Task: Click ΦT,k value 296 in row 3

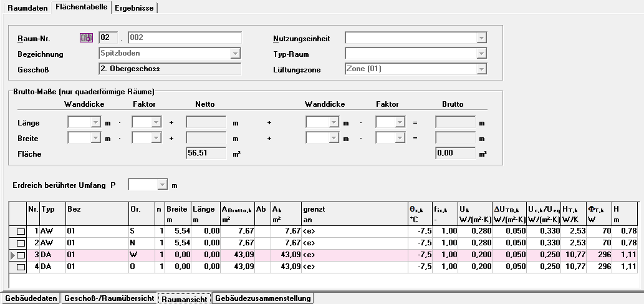Action: pos(599,255)
